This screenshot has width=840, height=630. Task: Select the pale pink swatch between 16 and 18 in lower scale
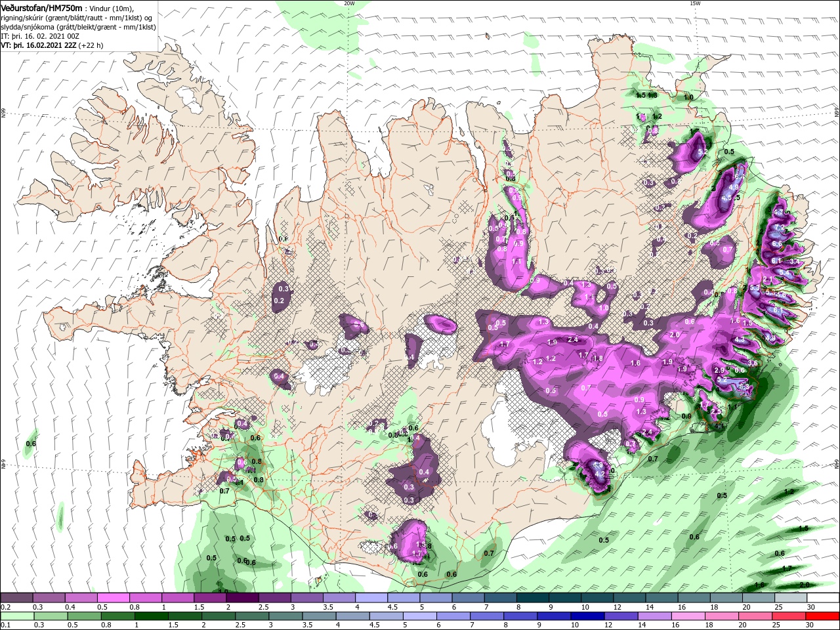[688, 616]
